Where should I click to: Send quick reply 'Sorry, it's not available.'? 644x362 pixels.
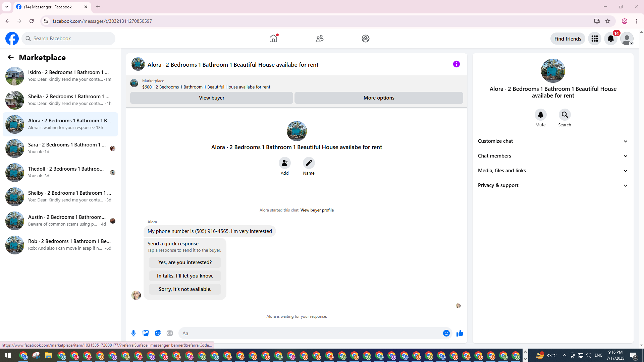(185, 289)
